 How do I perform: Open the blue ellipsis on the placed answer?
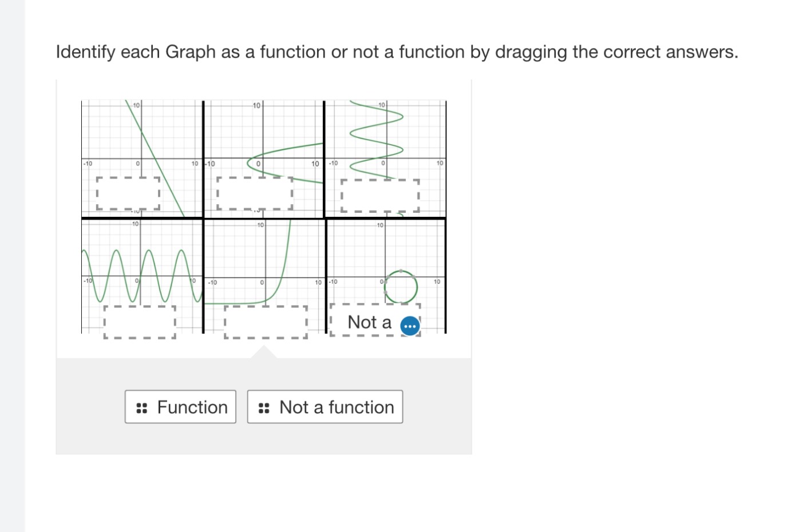click(x=410, y=326)
